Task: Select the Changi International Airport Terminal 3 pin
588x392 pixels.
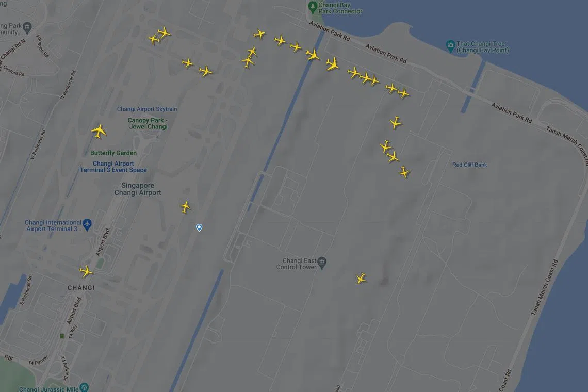Action: tap(87, 224)
